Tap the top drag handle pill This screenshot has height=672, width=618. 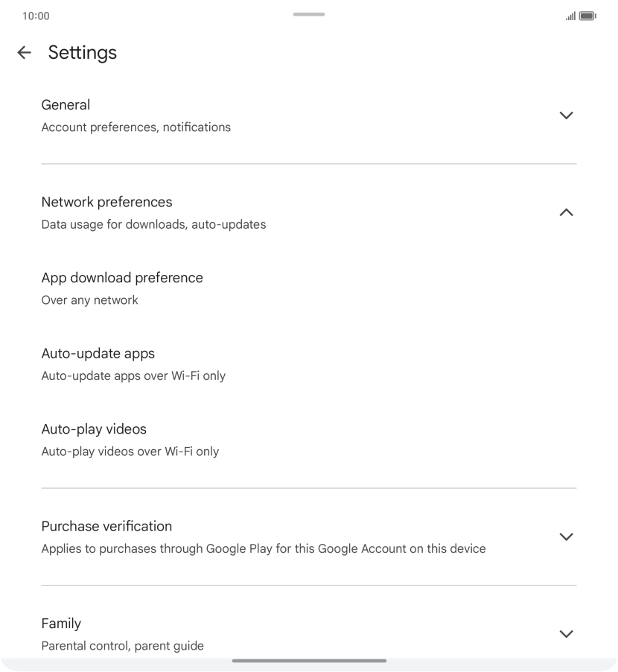(309, 14)
